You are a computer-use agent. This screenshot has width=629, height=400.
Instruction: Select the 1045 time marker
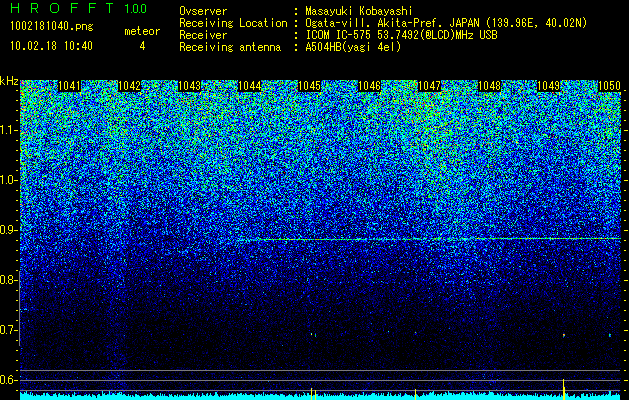coord(309,86)
